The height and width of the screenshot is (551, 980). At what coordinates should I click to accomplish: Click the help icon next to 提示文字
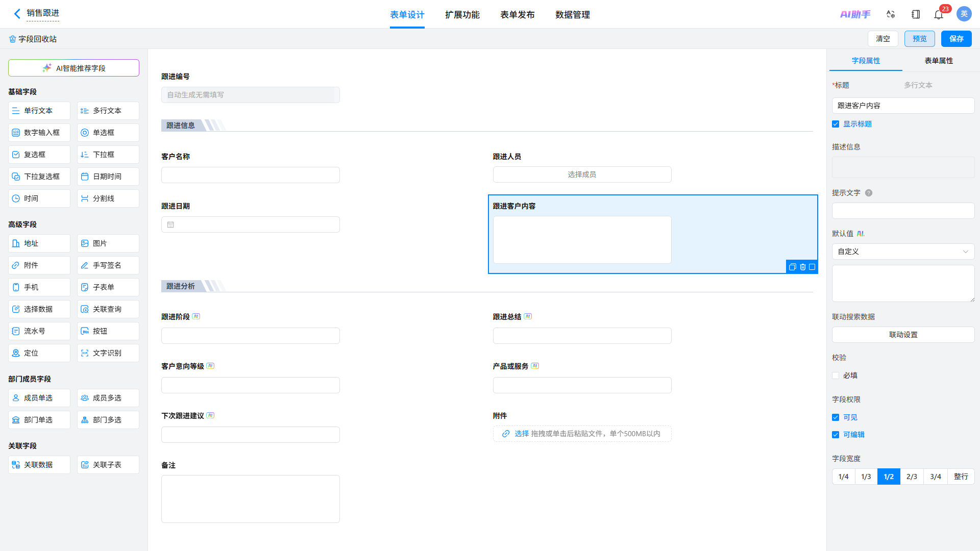(x=869, y=193)
